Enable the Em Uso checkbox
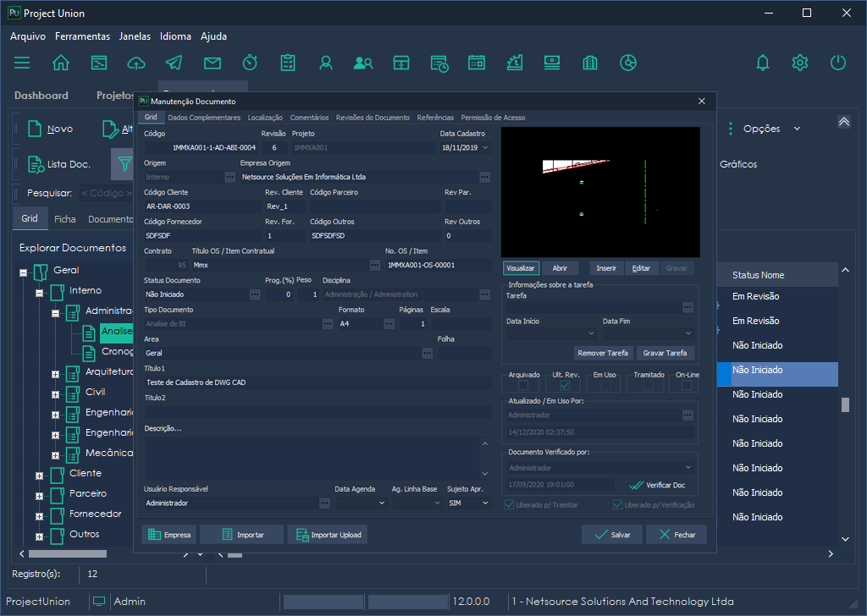This screenshot has height=616, width=867. [606, 385]
